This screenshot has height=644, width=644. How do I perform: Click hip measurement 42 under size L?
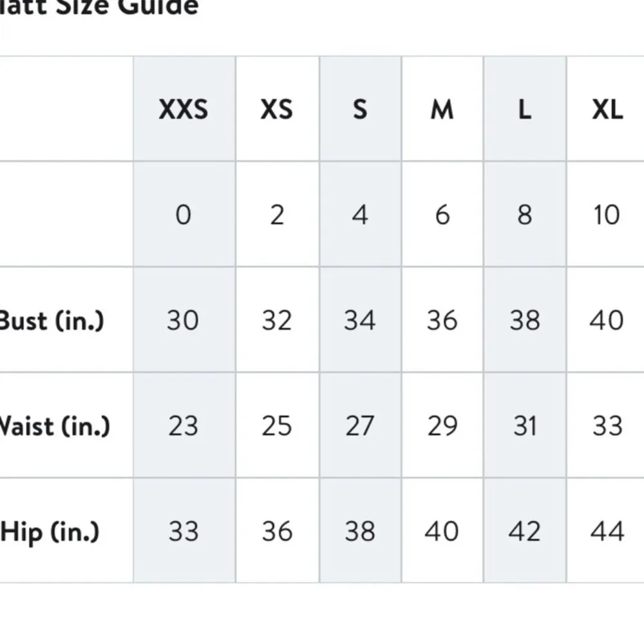click(x=525, y=532)
